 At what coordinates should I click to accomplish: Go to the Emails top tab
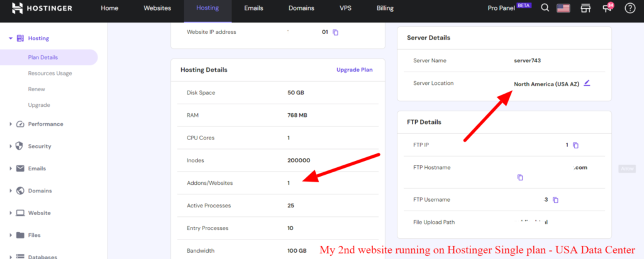pyautogui.click(x=253, y=8)
